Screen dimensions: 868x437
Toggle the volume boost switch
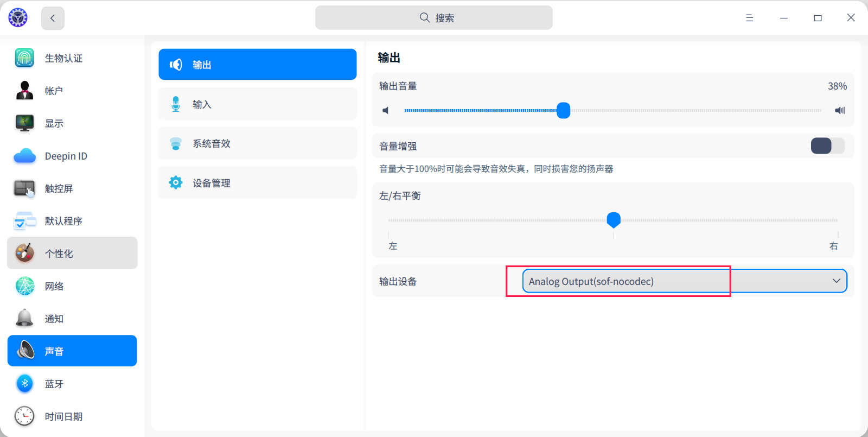coord(828,146)
